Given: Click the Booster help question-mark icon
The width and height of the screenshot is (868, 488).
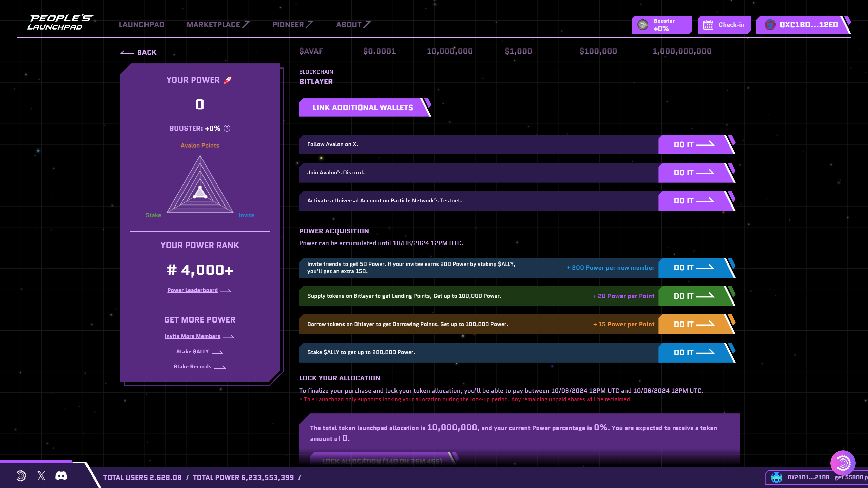Looking at the screenshot, I should coord(227,128).
